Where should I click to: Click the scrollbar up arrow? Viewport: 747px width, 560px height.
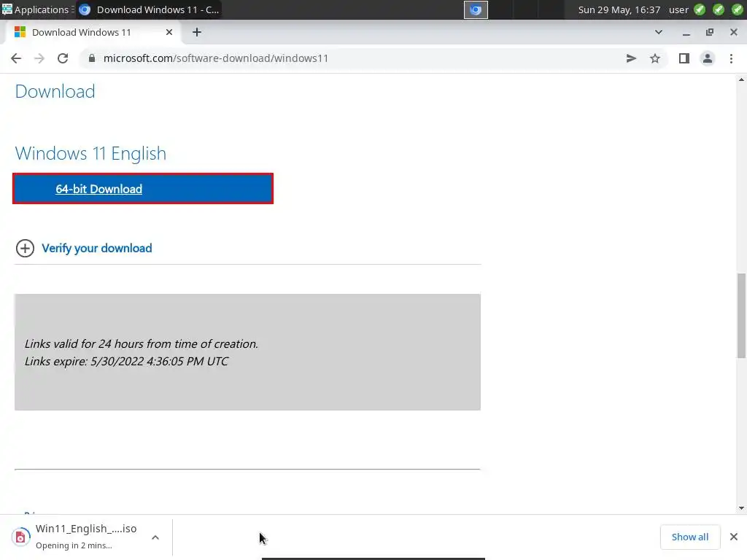coord(741,79)
